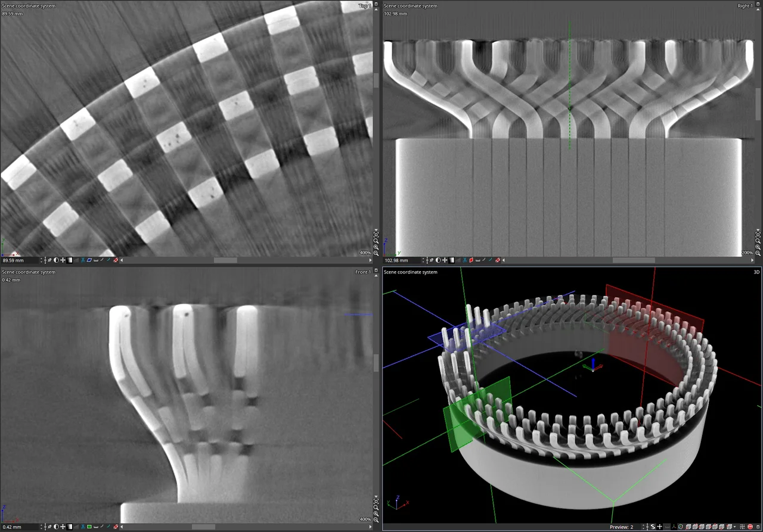Click the red stop rendering icon in 3D view
The width and height of the screenshot is (763, 532).
pyautogui.click(x=750, y=527)
